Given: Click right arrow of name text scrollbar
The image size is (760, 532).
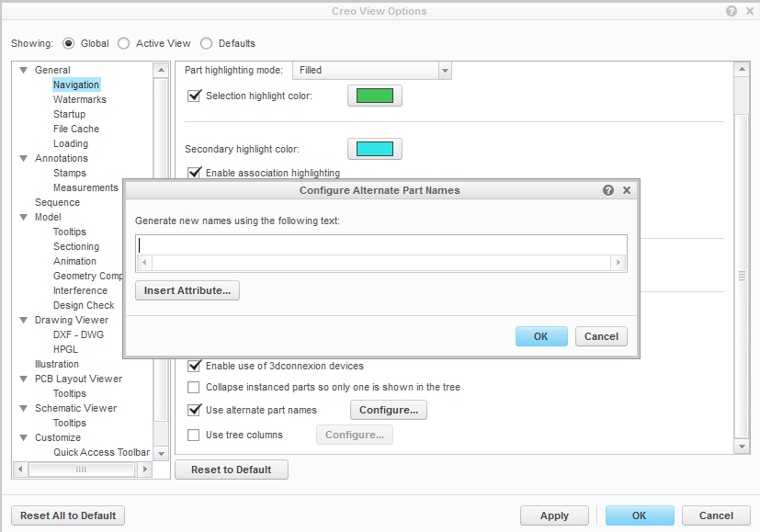Looking at the screenshot, I should tap(618, 263).
